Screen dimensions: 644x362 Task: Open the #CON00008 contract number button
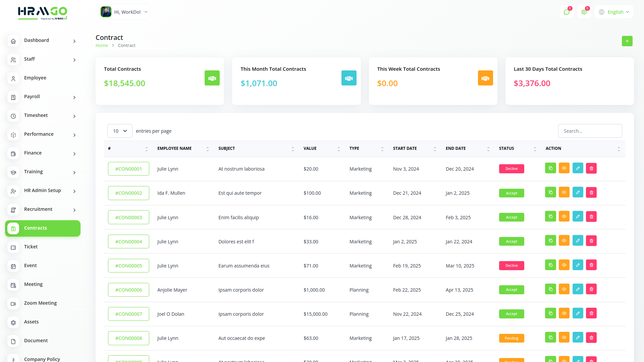click(x=128, y=338)
